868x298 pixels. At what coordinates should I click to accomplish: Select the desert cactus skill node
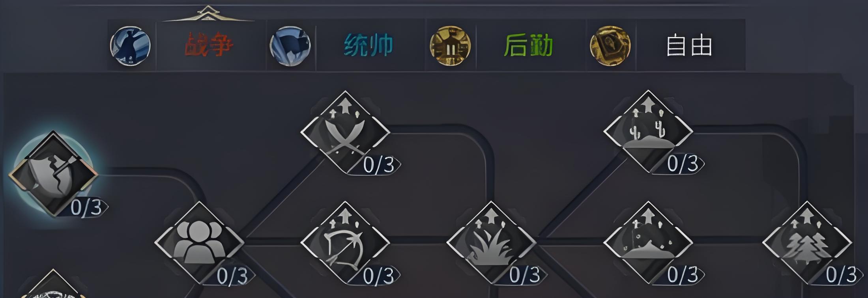[648, 131]
